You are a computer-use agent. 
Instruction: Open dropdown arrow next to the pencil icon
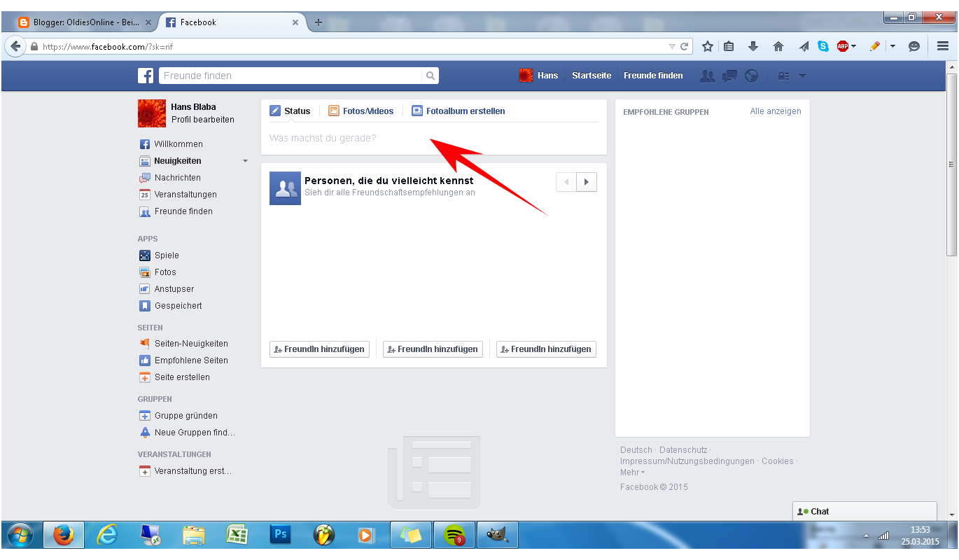point(892,47)
